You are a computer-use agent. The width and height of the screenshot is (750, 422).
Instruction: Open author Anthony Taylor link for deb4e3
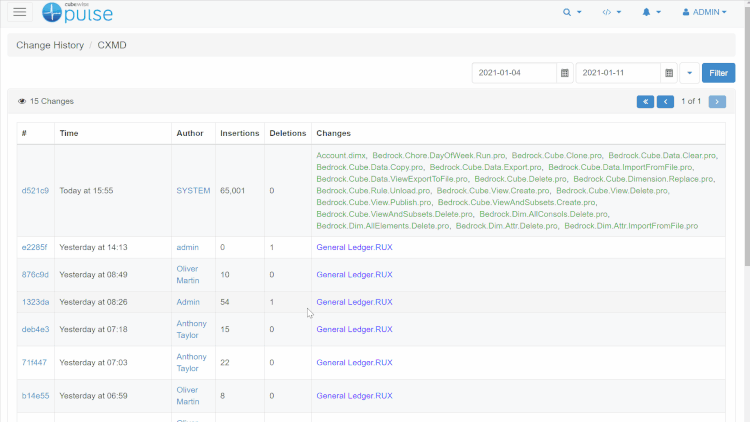[x=191, y=329]
